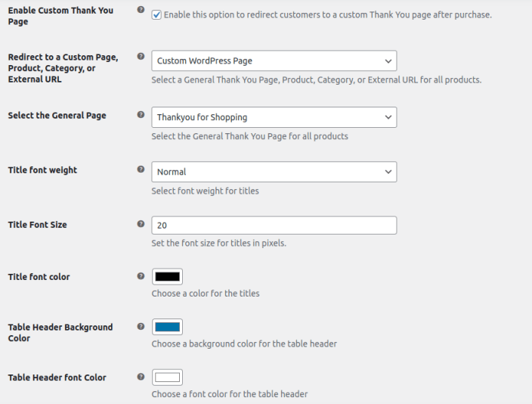Pick the black Title font color swatch
Screen dimensions: 532x404
(167, 277)
